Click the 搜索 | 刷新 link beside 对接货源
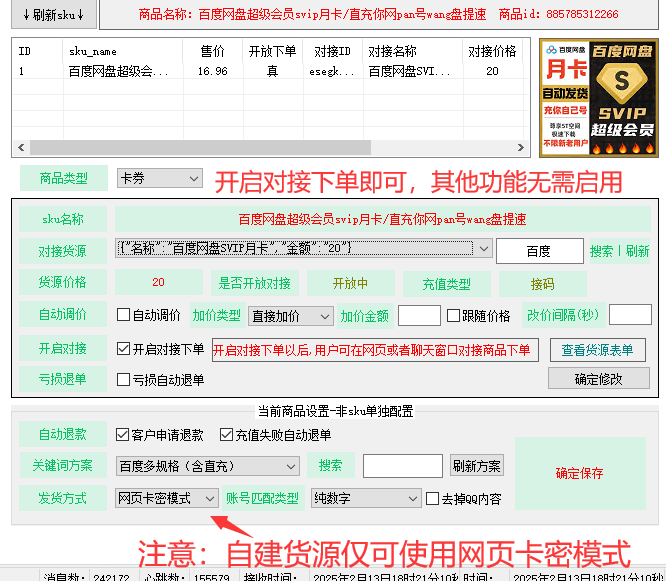This screenshot has width=666, height=581. 619,251
